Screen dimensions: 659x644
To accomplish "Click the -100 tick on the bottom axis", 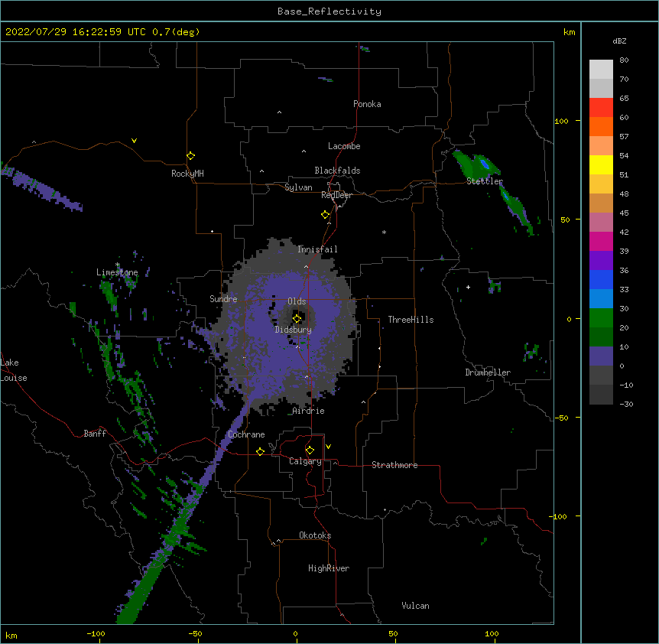I will tap(96, 633).
